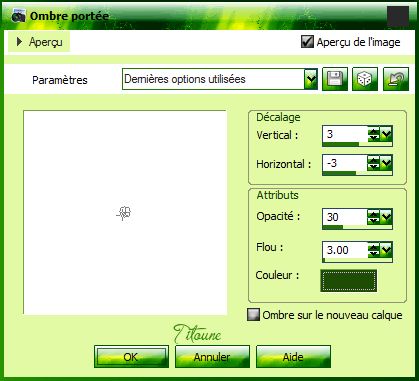
Task: Click the Annuler button
Action: (212, 357)
